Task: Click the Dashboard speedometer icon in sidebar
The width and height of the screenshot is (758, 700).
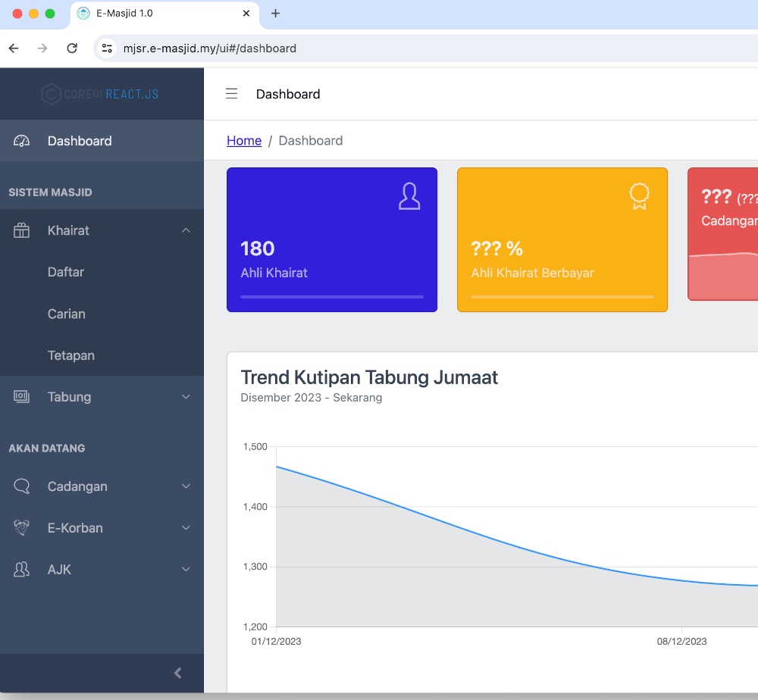Action: pos(21,141)
